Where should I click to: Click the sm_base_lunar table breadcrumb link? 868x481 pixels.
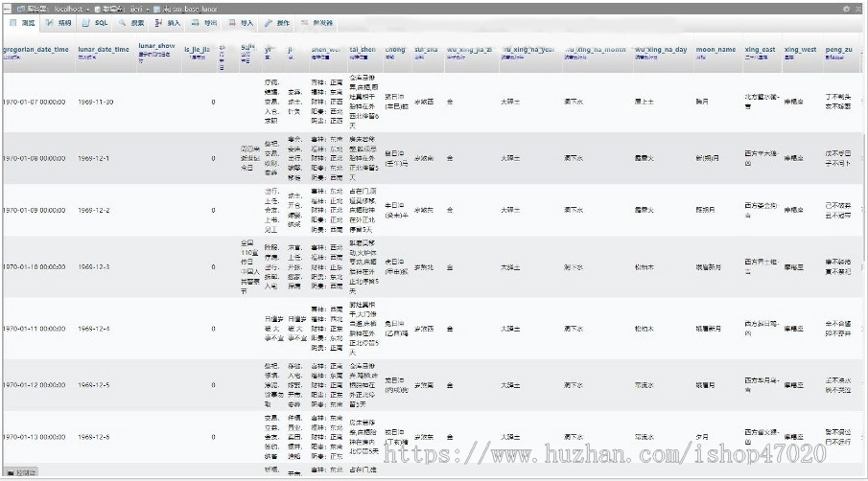point(195,9)
